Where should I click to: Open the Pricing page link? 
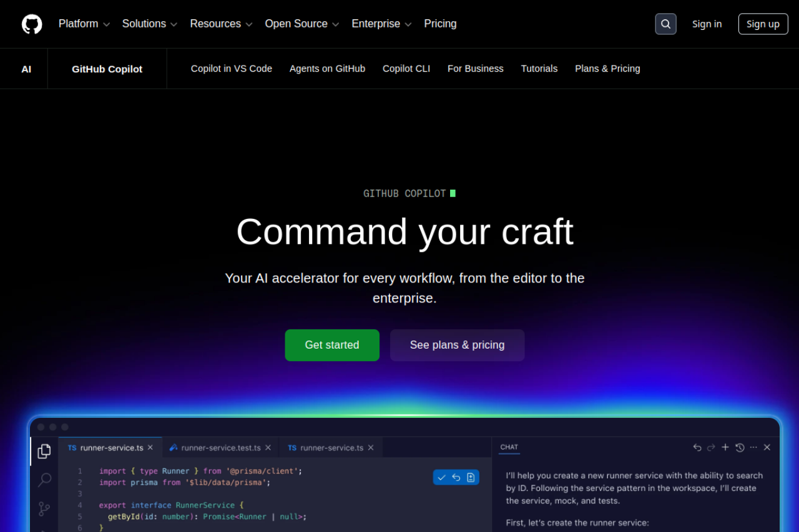(x=440, y=24)
